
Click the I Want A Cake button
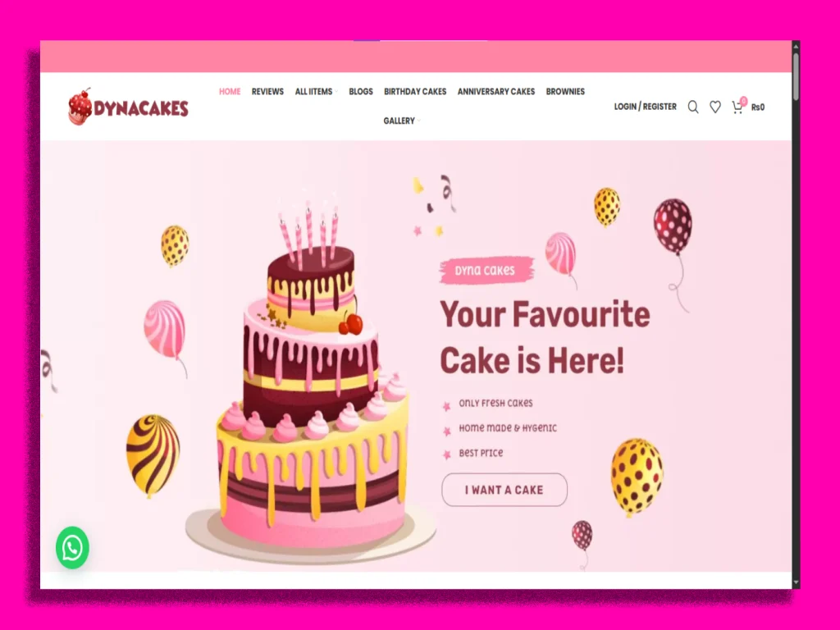(x=504, y=490)
